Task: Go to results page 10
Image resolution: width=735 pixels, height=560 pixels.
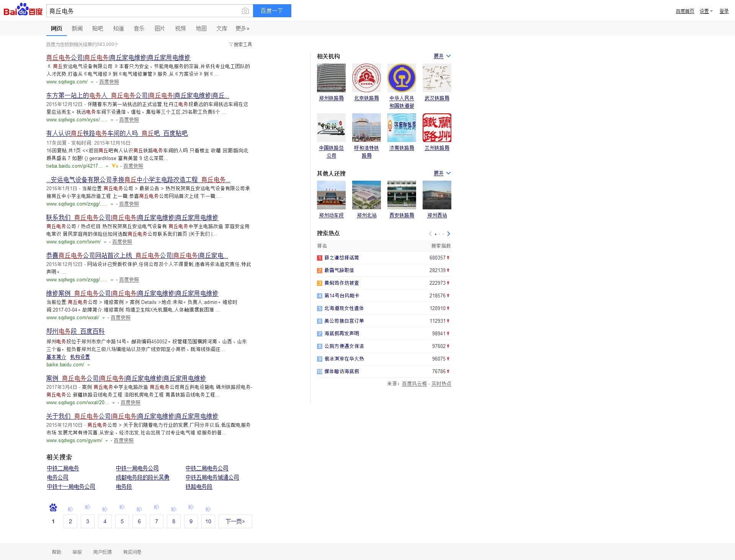Action: pyautogui.click(x=208, y=521)
